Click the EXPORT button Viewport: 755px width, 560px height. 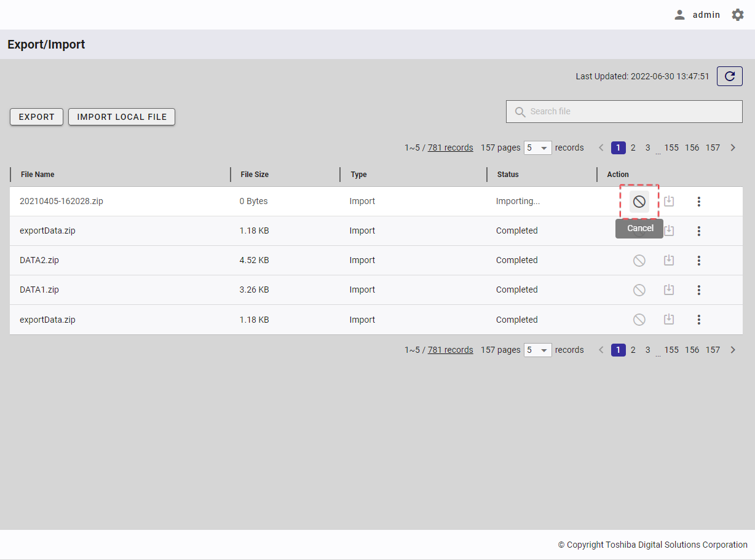(x=37, y=117)
